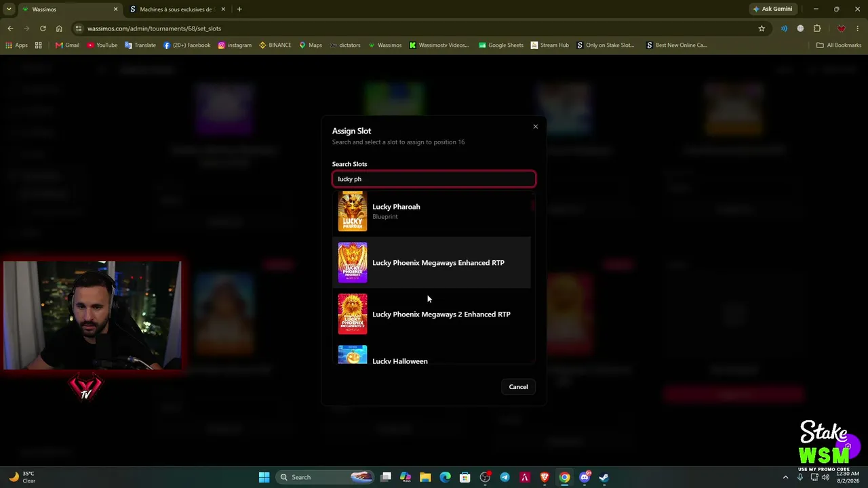Open a new browser tab
The width and height of the screenshot is (868, 488).
(x=239, y=9)
